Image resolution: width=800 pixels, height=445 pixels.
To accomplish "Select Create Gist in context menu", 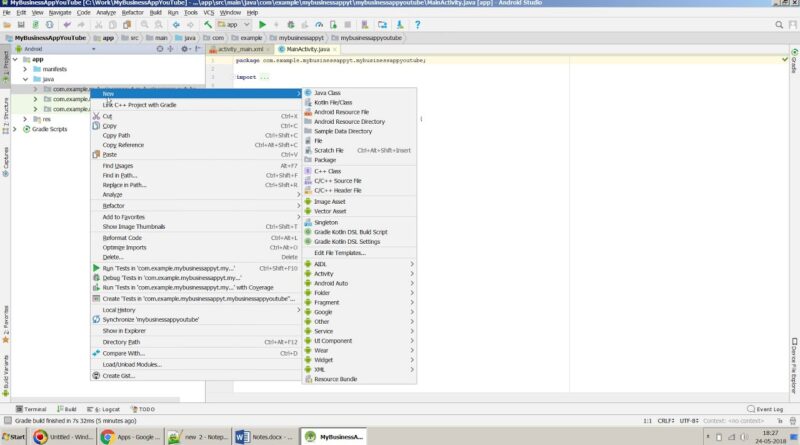I will pos(195,376).
